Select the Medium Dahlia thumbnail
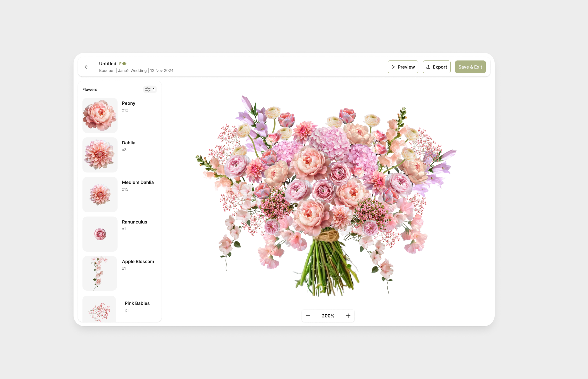The image size is (588, 379). pyautogui.click(x=100, y=195)
